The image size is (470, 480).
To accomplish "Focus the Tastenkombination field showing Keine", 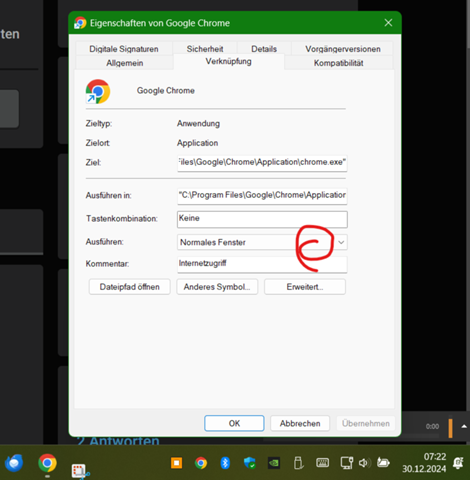I will pyautogui.click(x=262, y=219).
